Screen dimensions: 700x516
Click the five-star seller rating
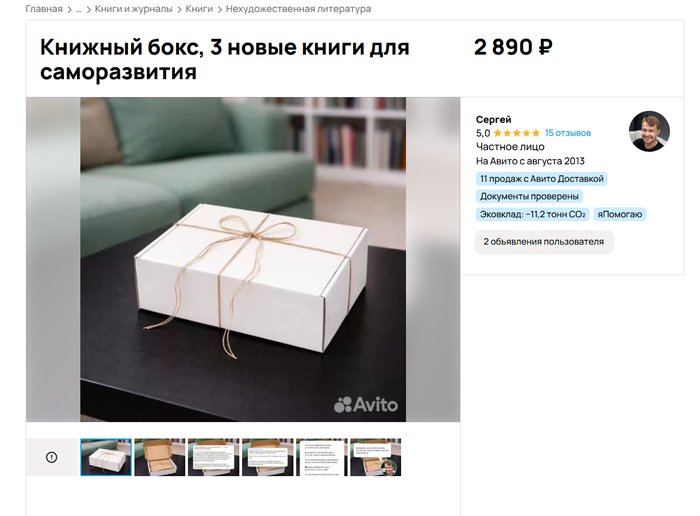coord(517,133)
